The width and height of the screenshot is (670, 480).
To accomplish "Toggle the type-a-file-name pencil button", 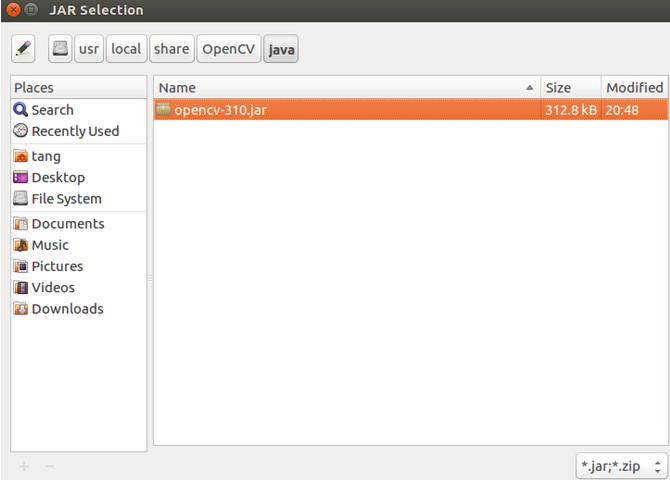I will tap(23, 49).
